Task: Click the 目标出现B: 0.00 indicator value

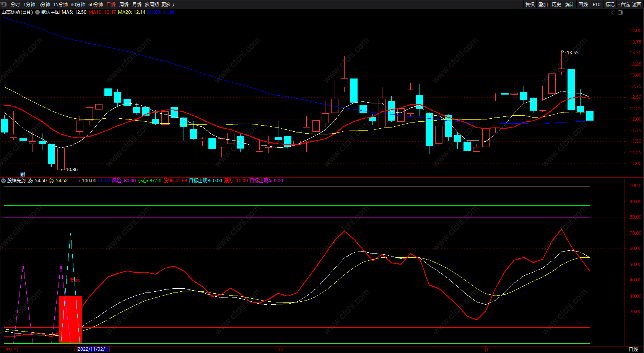Action: click(x=205, y=181)
